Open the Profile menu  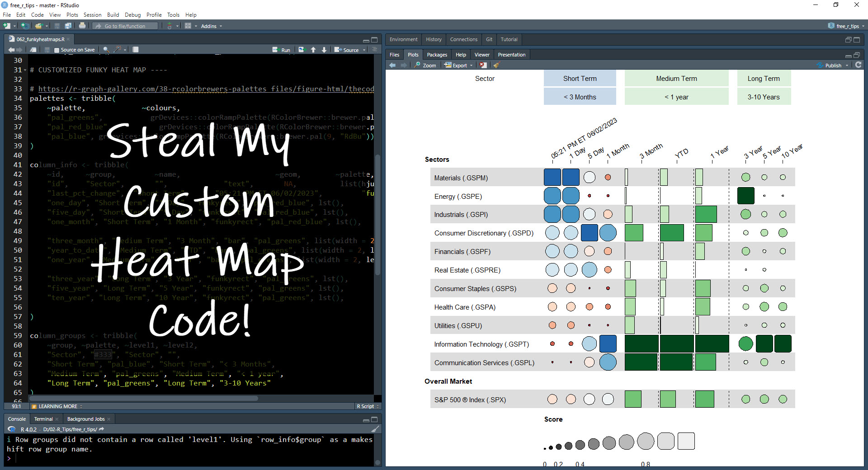[x=154, y=15]
